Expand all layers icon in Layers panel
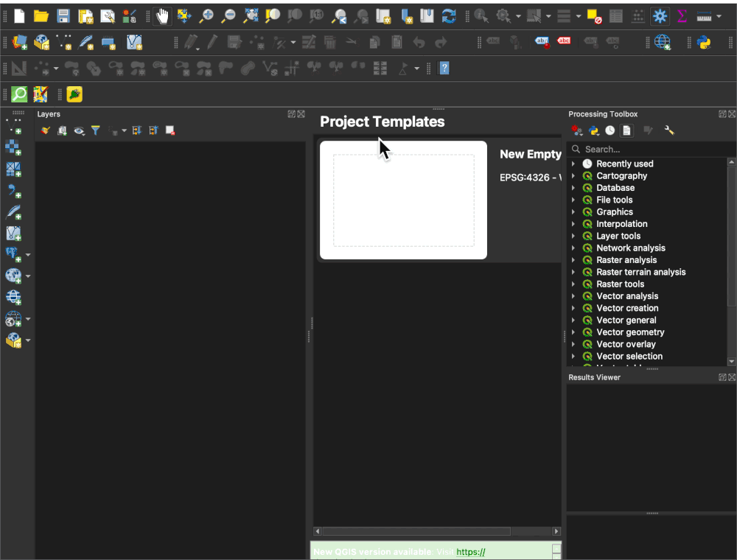737x560 pixels. click(137, 130)
